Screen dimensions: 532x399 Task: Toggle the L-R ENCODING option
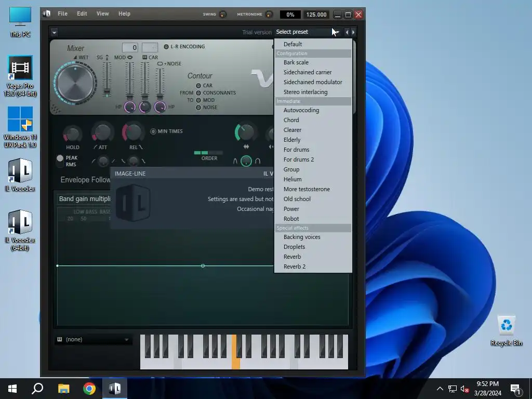click(x=184, y=47)
